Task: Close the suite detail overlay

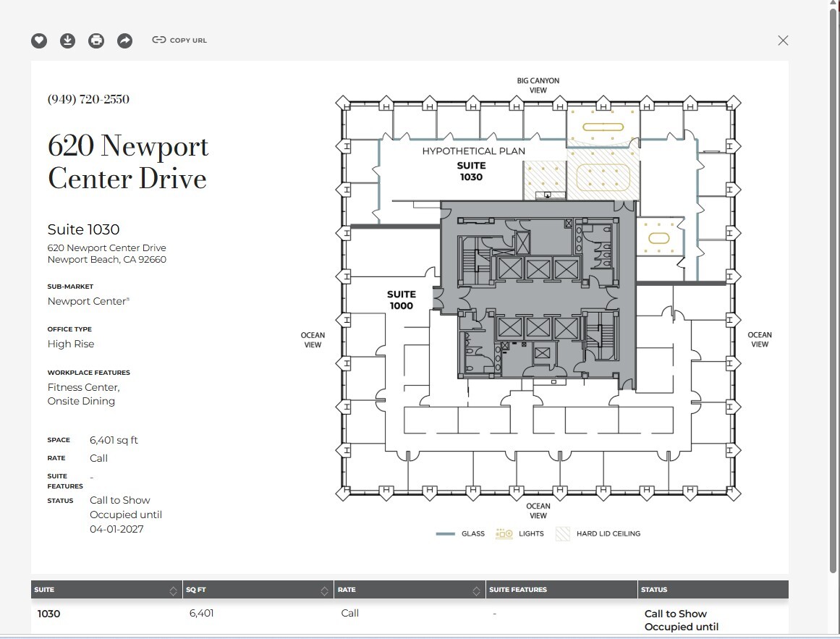Action: point(784,41)
